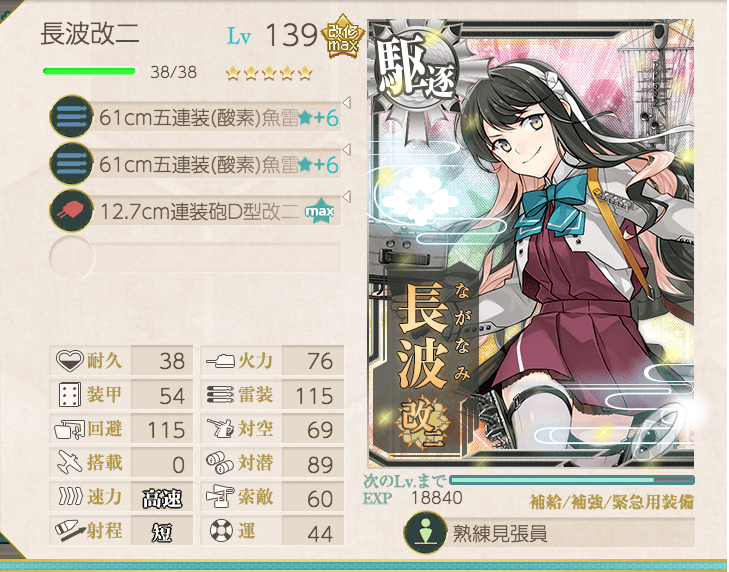Viewport: 729px width, 572px height.
Task: Select the empty fourth equipment slot
Action: [195, 257]
